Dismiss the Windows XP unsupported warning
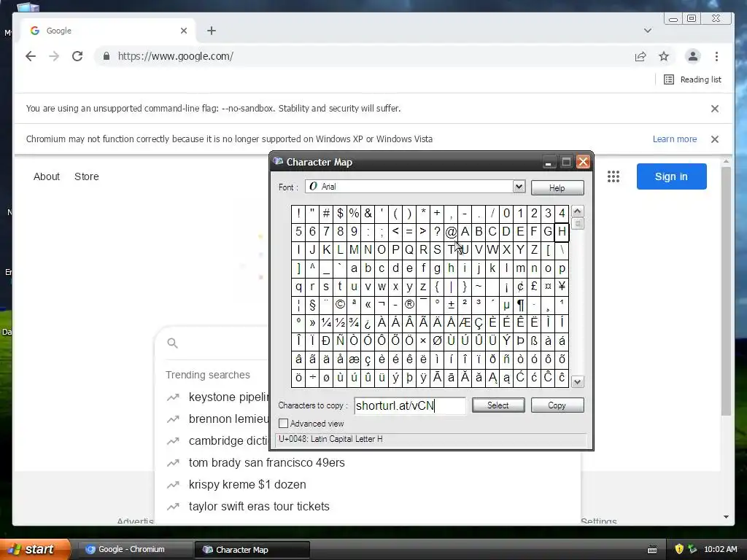This screenshot has width=747, height=560. coord(715,139)
